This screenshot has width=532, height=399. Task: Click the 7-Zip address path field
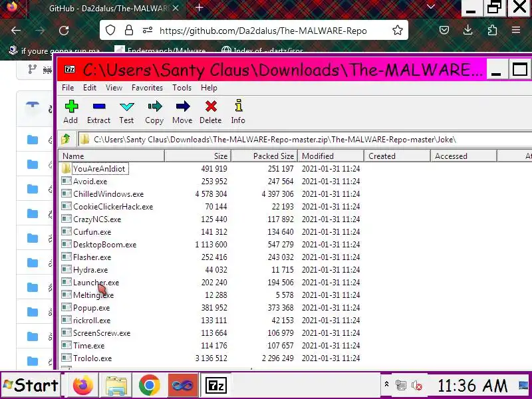pyautogui.click(x=305, y=140)
